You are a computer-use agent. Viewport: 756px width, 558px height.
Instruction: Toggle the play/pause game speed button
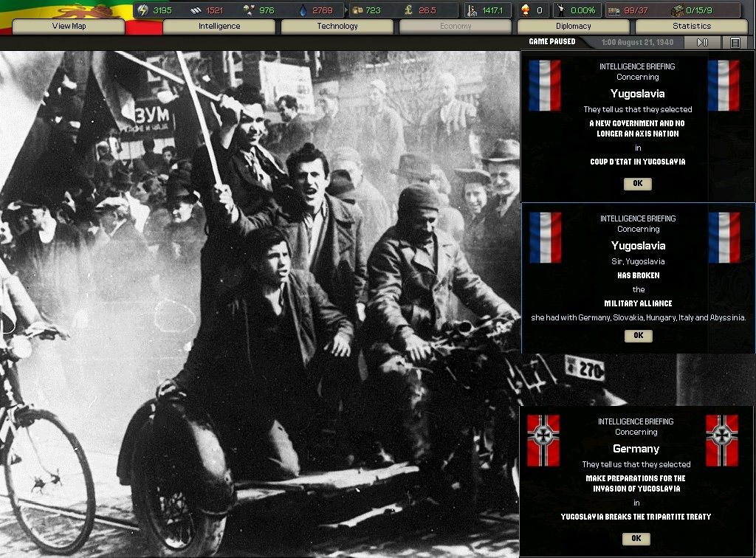coord(702,43)
